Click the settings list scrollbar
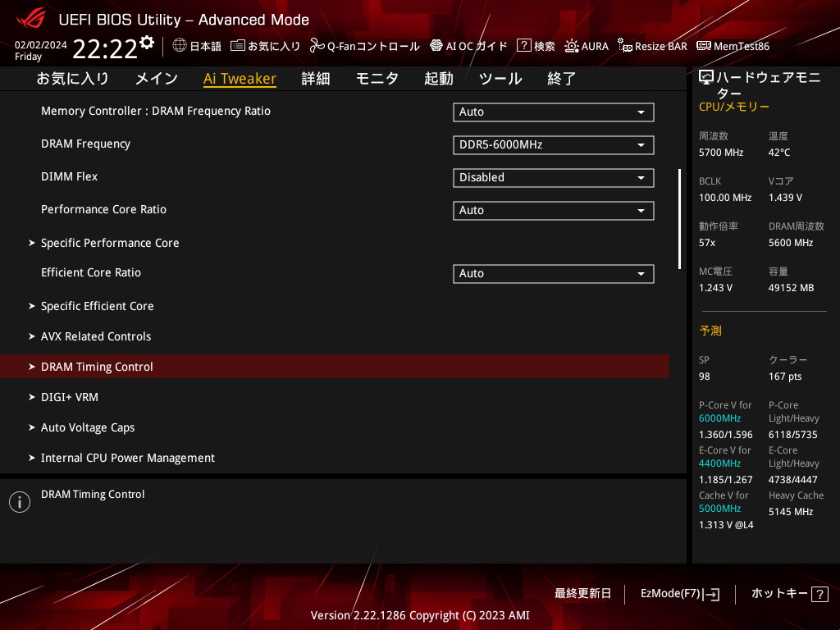Screen dimensions: 840x630 [679, 219]
